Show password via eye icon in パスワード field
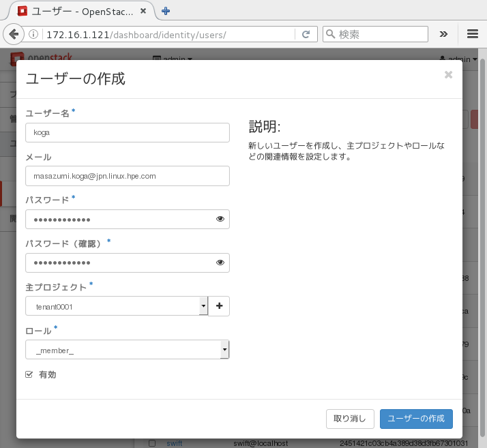 (220, 219)
